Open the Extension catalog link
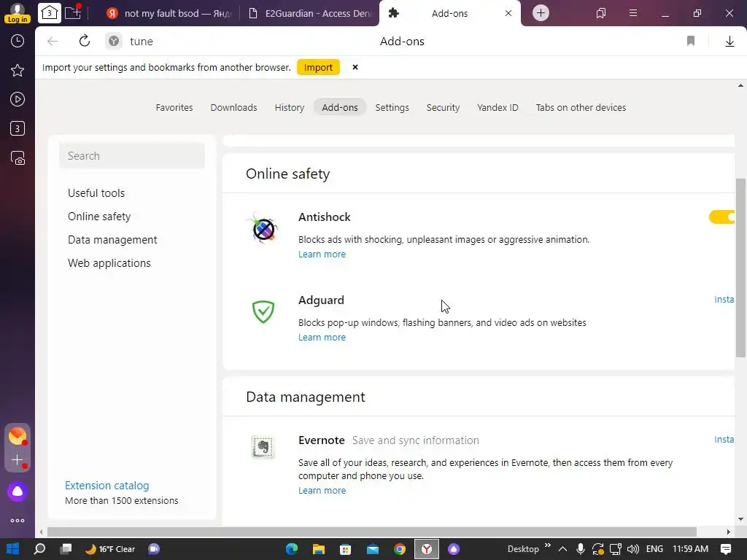747x560 pixels. click(107, 485)
